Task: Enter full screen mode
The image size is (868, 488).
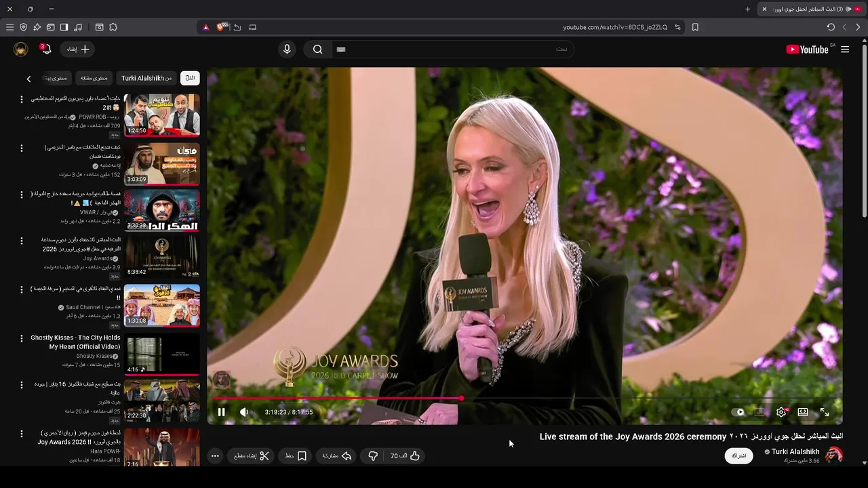Action: pos(825,412)
